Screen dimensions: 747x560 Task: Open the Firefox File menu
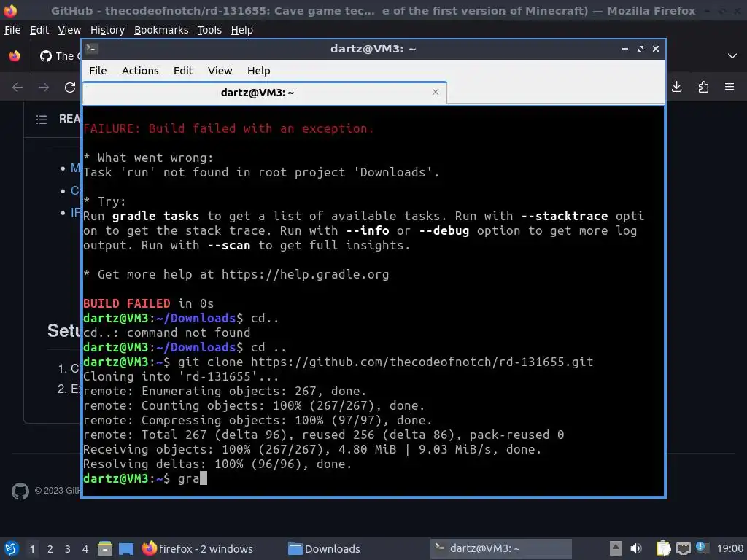coord(12,30)
